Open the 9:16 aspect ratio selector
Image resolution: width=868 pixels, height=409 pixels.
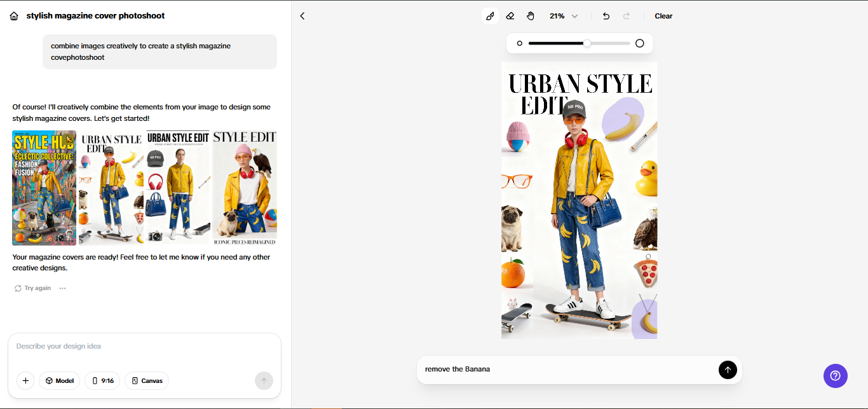click(102, 380)
